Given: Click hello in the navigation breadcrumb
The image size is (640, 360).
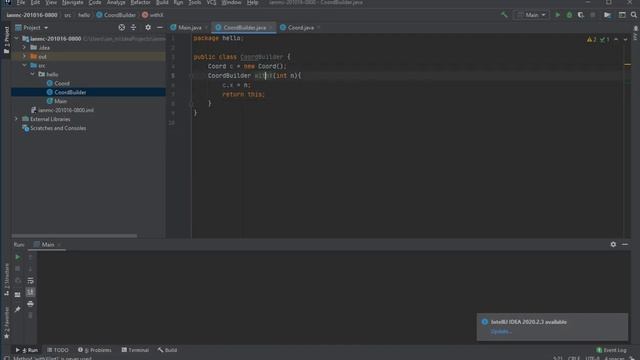Looking at the screenshot, I should click(84, 15).
